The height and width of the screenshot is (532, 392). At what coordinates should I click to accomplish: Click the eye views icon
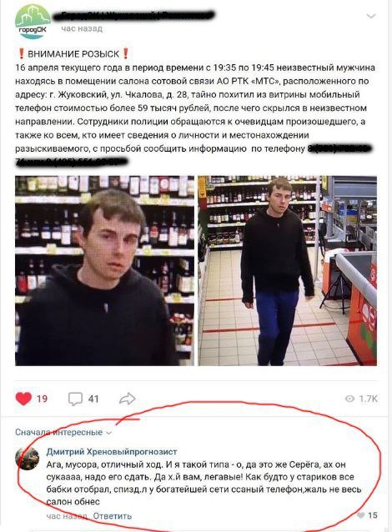(x=349, y=399)
